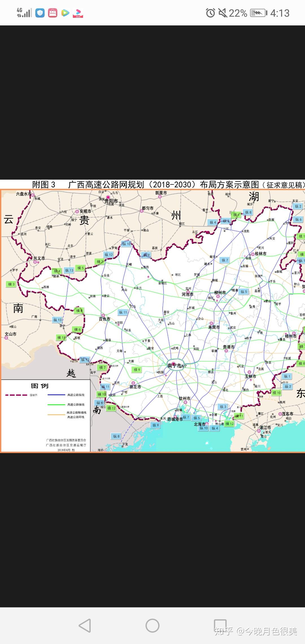Tap the 南宁市 city marker on map
Screen dimensions: 305x644
point(173,364)
